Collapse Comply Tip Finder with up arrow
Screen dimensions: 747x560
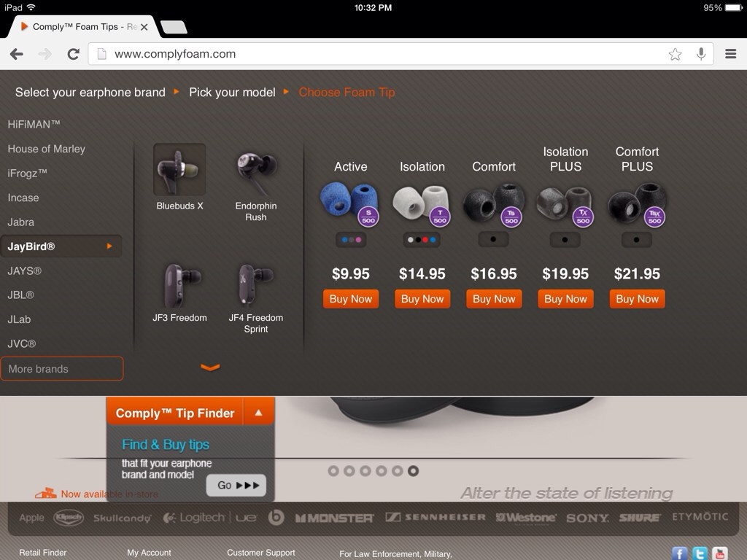[259, 413]
